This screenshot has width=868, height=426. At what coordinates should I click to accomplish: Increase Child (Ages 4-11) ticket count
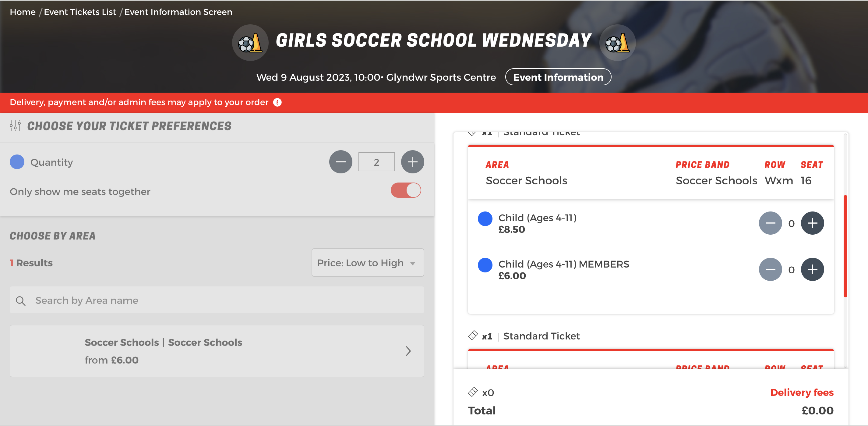click(x=813, y=223)
